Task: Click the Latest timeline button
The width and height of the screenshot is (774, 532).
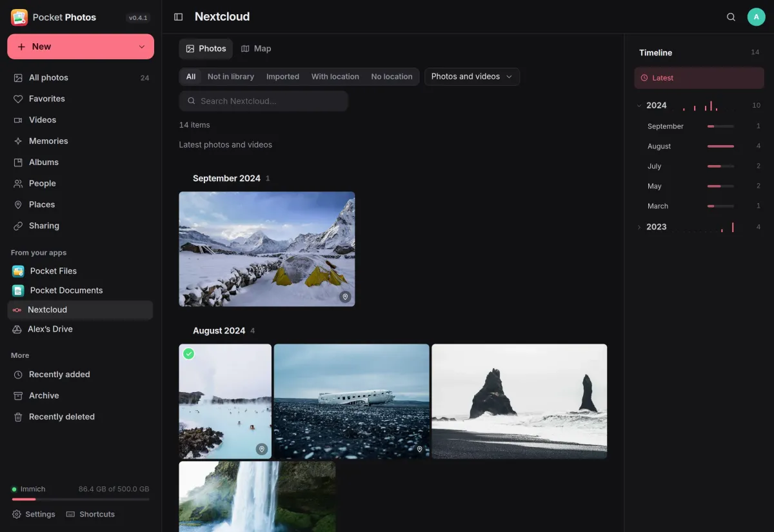Action: (x=699, y=78)
